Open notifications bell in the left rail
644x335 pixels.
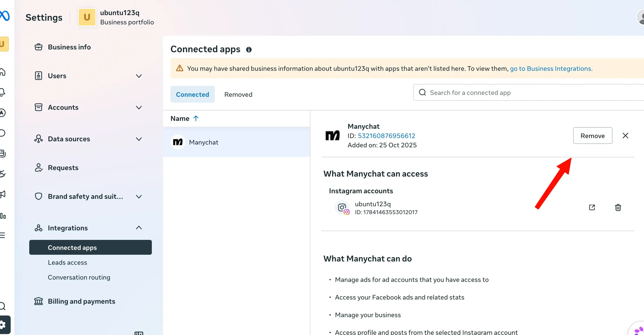[x=2, y=92]
